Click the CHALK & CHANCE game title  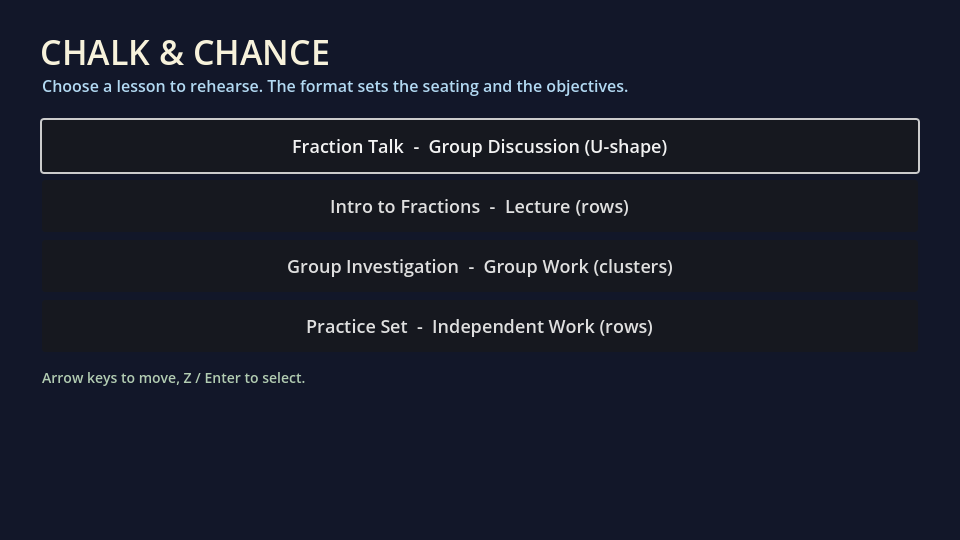click(x=186, y=53)
